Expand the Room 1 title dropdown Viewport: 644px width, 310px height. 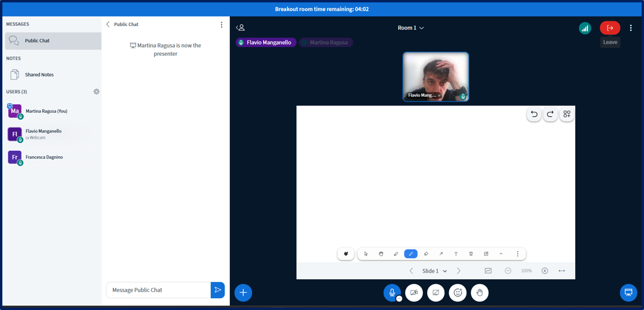(x=411, y=28)
